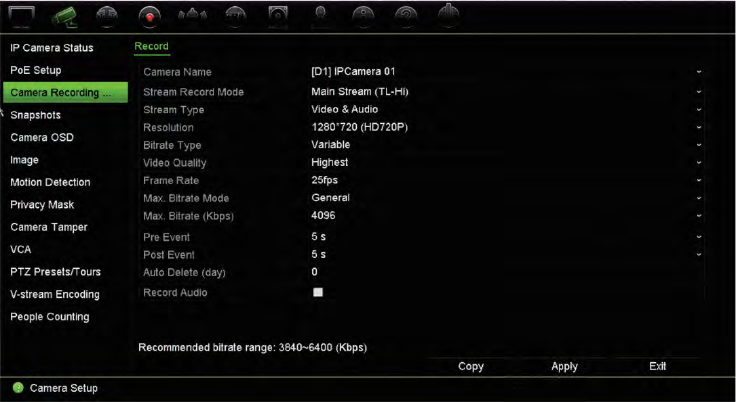Open the Post Event dropdown
The height and width of the screenshot is (402, 736).
(699, 255)
